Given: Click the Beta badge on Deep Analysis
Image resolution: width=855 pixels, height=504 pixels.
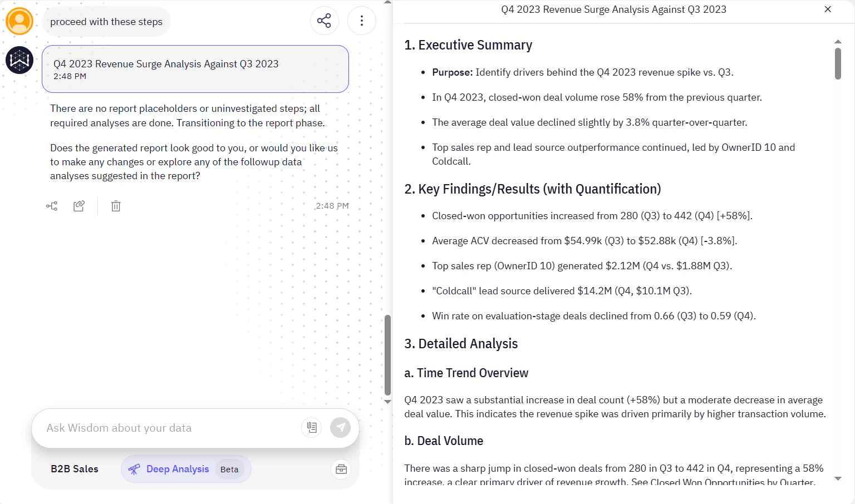Looking at the screenshot, I should tap(229, 469).
